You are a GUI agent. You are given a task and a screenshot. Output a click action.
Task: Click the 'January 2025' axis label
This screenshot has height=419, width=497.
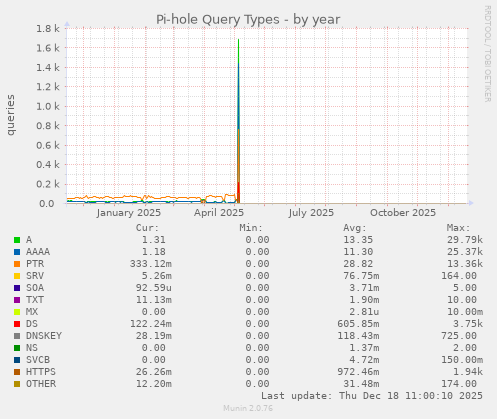pyautogui.click(x=129, y=213)
